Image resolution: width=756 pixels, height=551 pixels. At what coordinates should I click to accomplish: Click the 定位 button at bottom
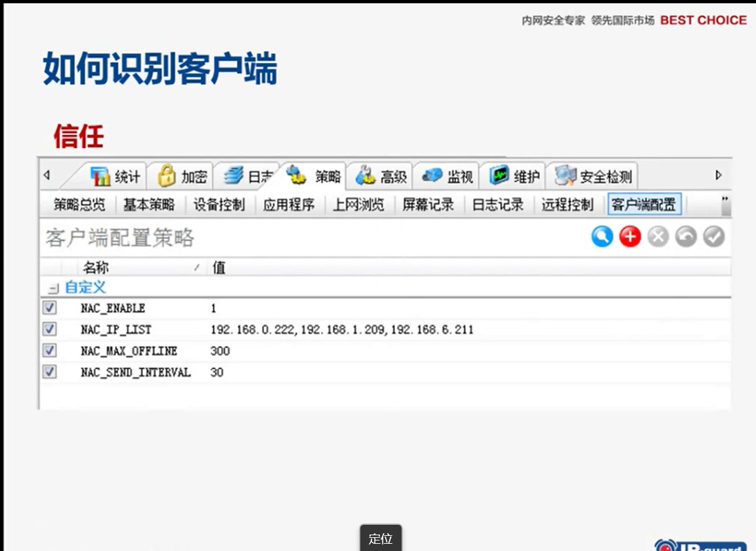coord(381,539)
